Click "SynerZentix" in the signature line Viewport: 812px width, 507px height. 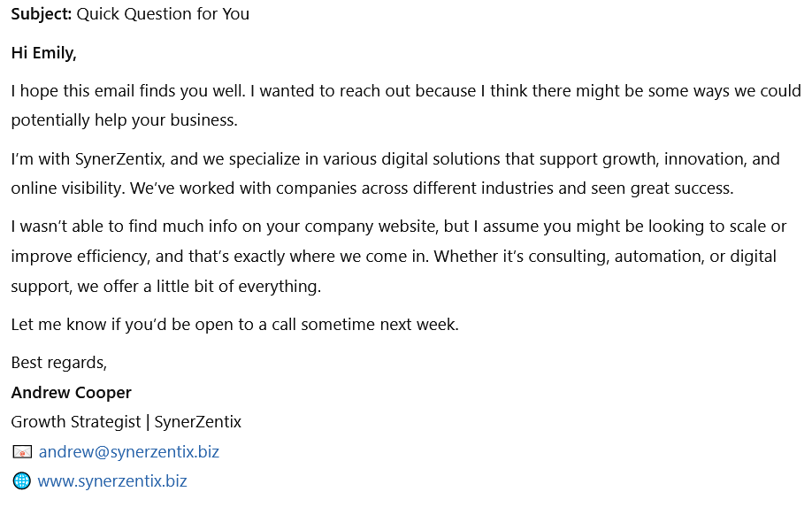point(198,422)
